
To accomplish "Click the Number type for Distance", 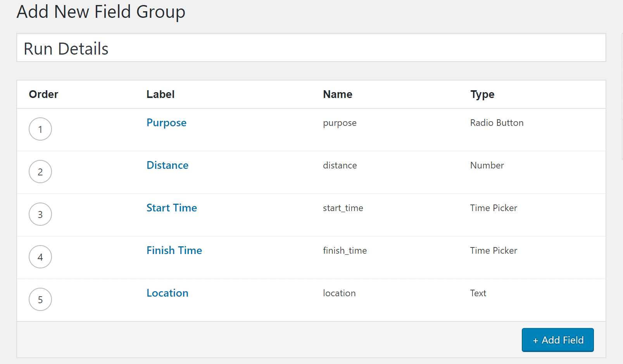I will pyautogui.click(x=487, y=165).
